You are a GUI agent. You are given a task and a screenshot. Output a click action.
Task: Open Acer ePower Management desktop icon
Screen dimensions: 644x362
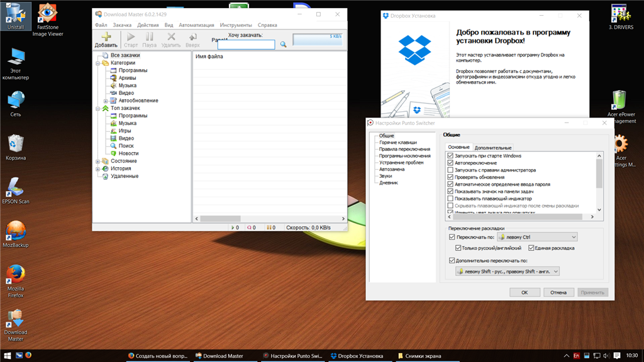coord(621,107)
